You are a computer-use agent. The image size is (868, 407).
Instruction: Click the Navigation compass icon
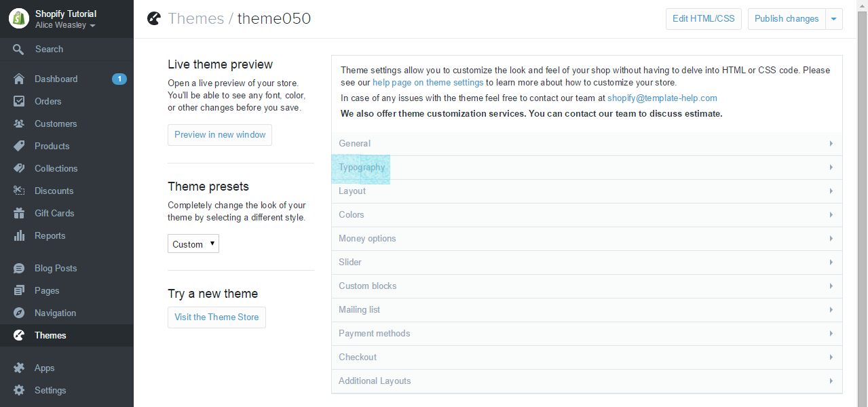(x=19, y=313)
